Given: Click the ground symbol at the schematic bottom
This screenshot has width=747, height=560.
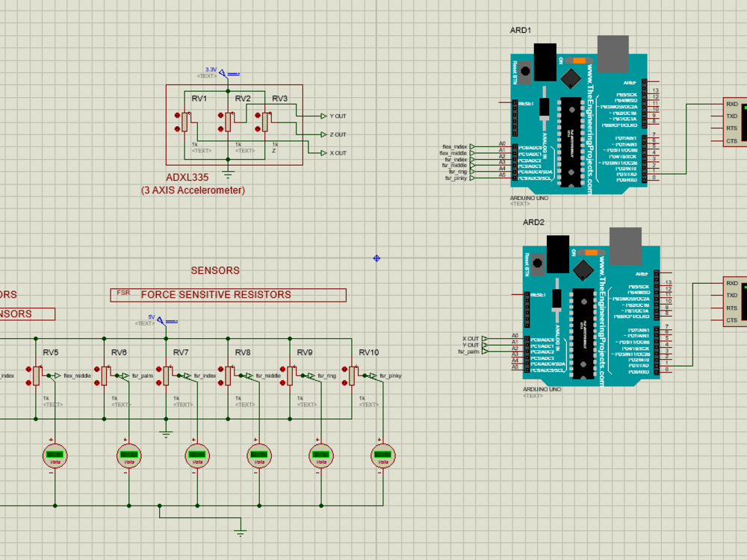Looking at the screenshot, I should tap(239, 532).
